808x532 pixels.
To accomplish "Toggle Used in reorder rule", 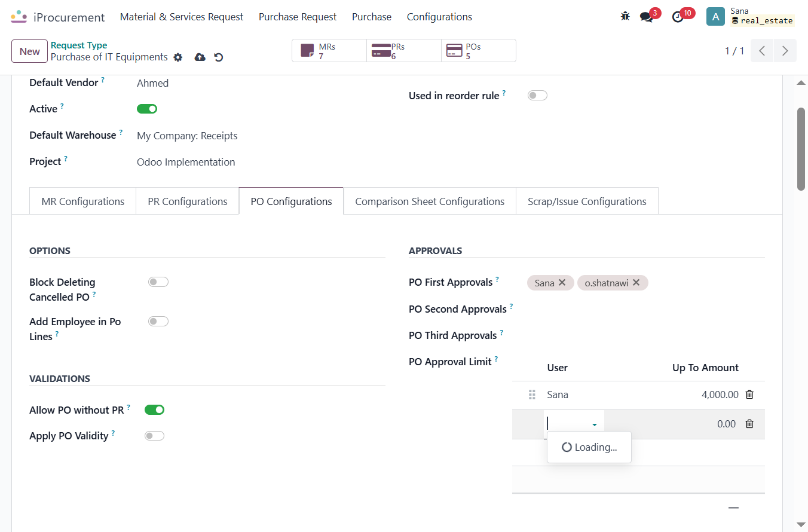I will point(537,96).
